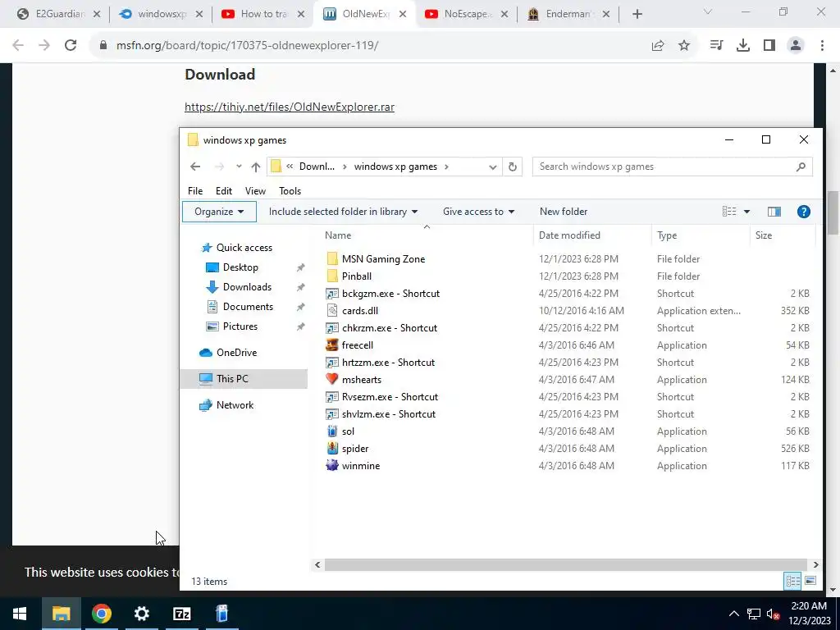840x630 pixels.
Task: Click the Settings gear on taskbar
Action: [x=141, y=614]
